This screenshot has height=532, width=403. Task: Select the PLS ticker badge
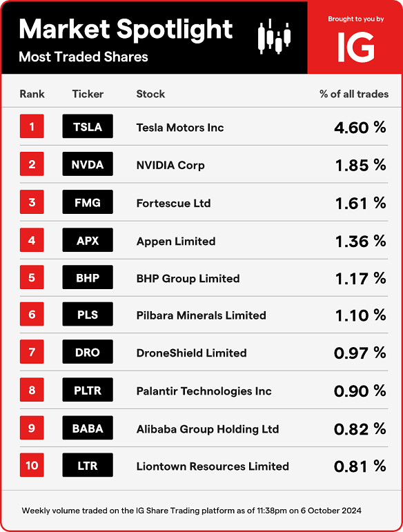(88, 314)
